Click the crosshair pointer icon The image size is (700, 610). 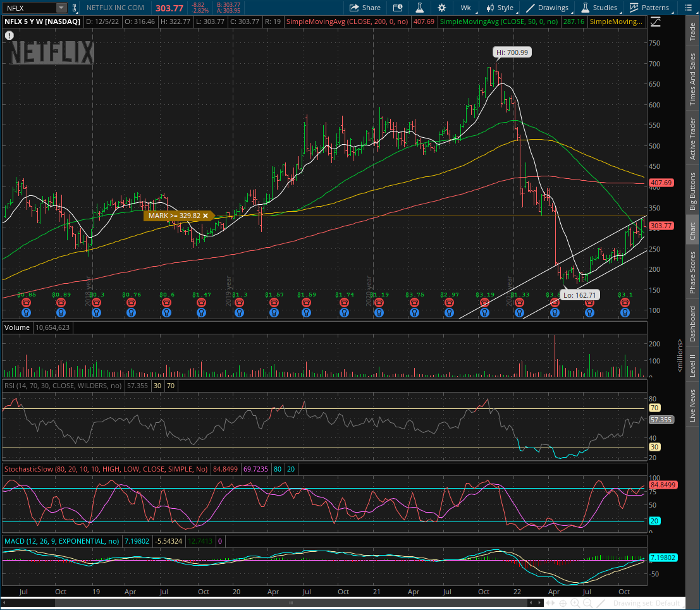click(563, 603)
